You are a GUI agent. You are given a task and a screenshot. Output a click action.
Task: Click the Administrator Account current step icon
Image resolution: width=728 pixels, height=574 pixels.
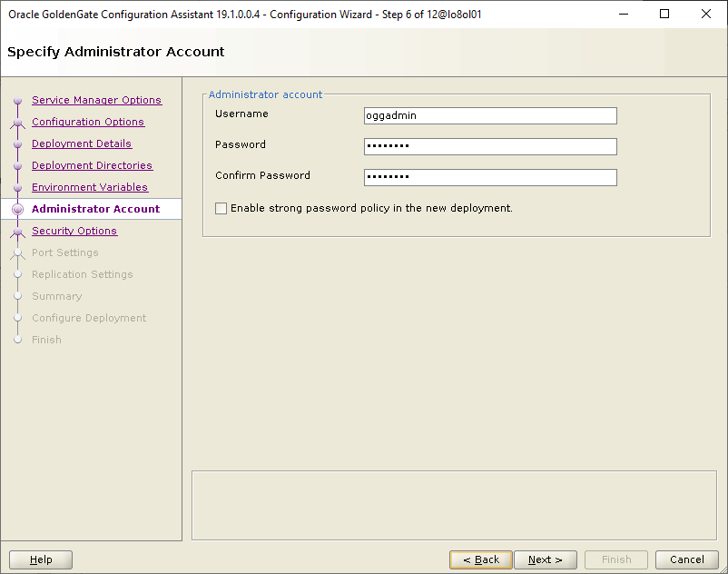[x=17, y=210]
